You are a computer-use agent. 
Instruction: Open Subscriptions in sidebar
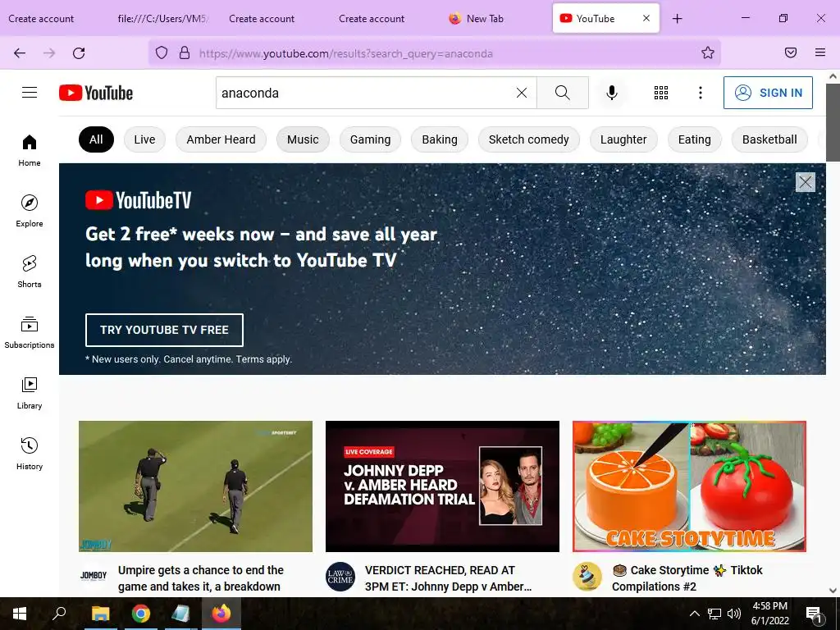[30, 332]
